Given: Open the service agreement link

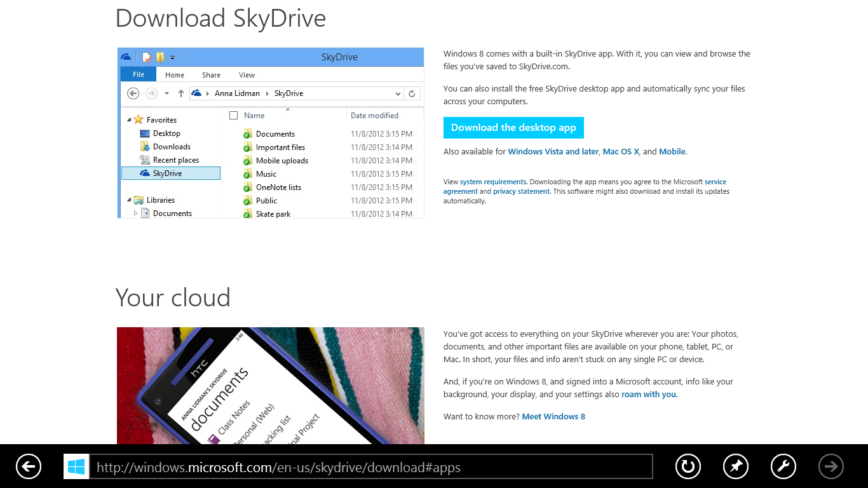Looking at the screenshot, I should click(585, 186).
